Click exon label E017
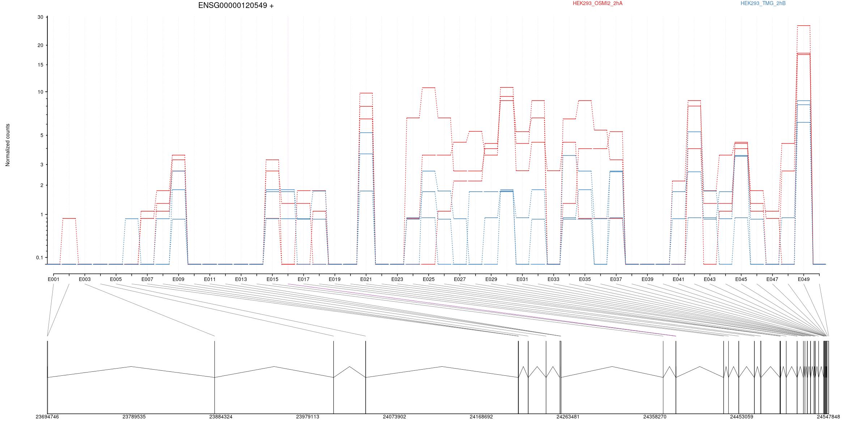868x434 pixels. pos(303,279)
